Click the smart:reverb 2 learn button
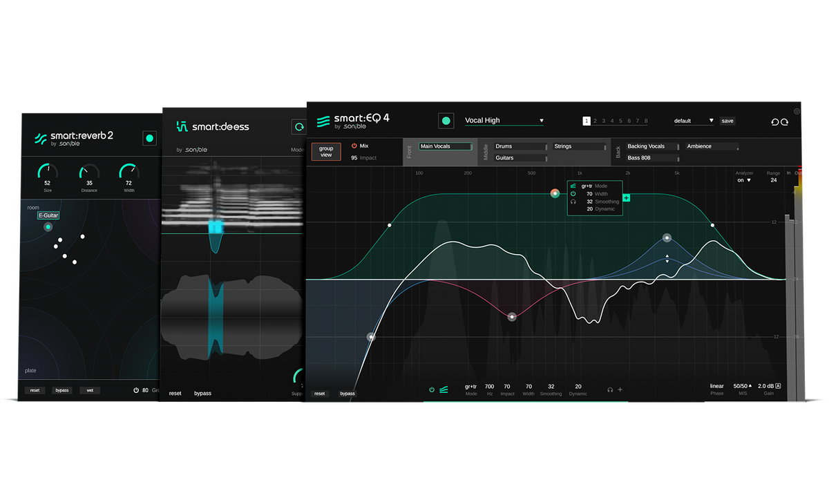The width and height of the screenshot is (829, 504). click(x=150, y=138)
